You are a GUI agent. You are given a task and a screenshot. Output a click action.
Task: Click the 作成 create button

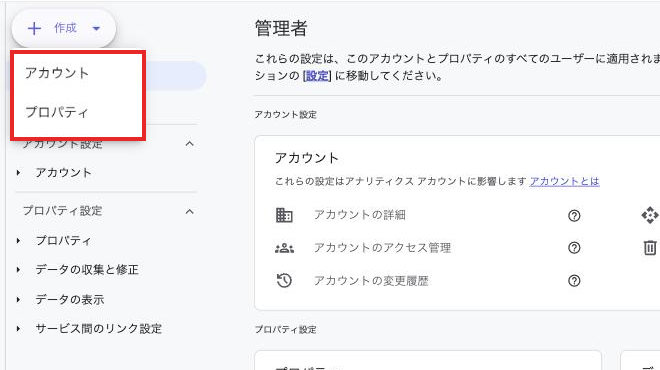point(64,29)
